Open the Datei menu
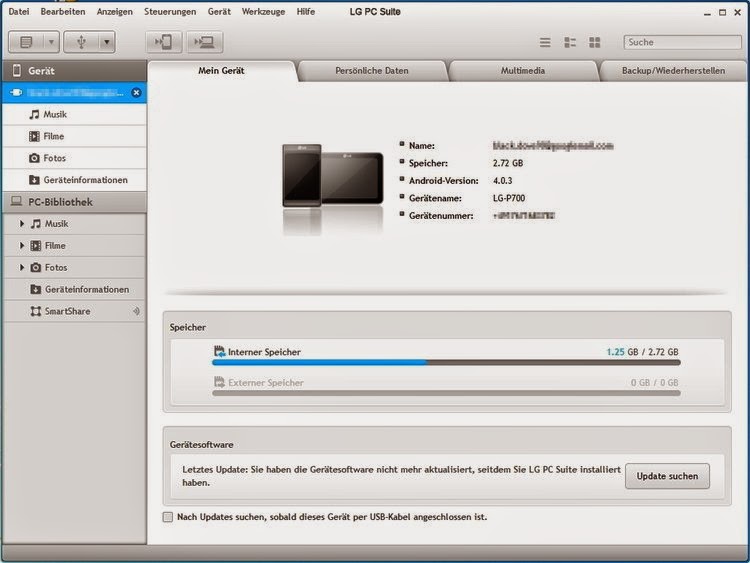750x563 pixels. (19, 11)
